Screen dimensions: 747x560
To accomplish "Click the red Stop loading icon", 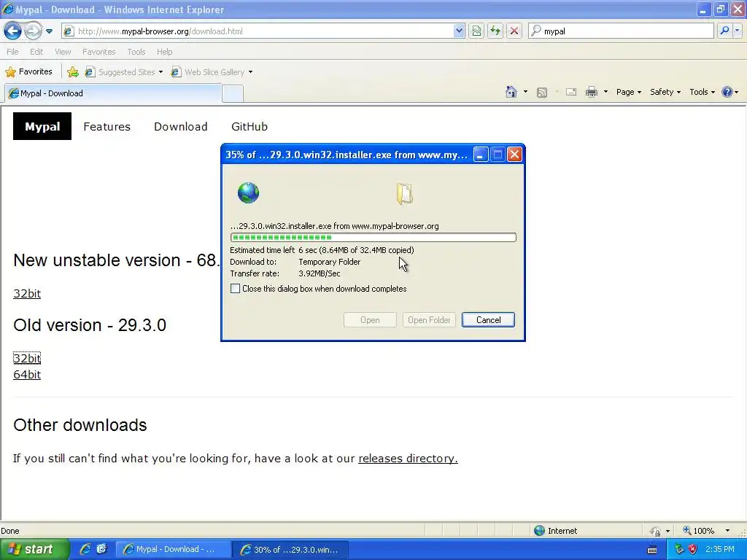I will (x=514, y=31).
